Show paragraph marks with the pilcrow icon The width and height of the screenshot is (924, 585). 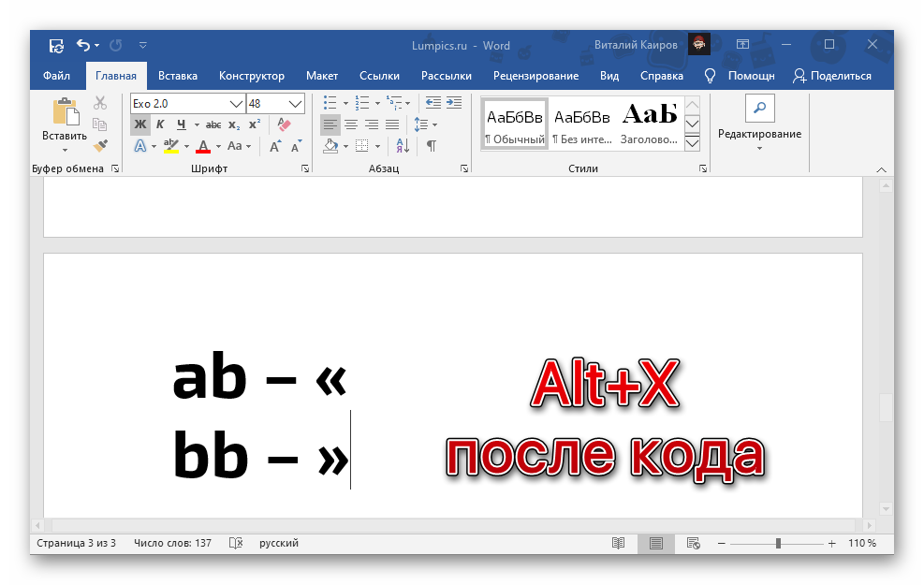click(431, 146)
